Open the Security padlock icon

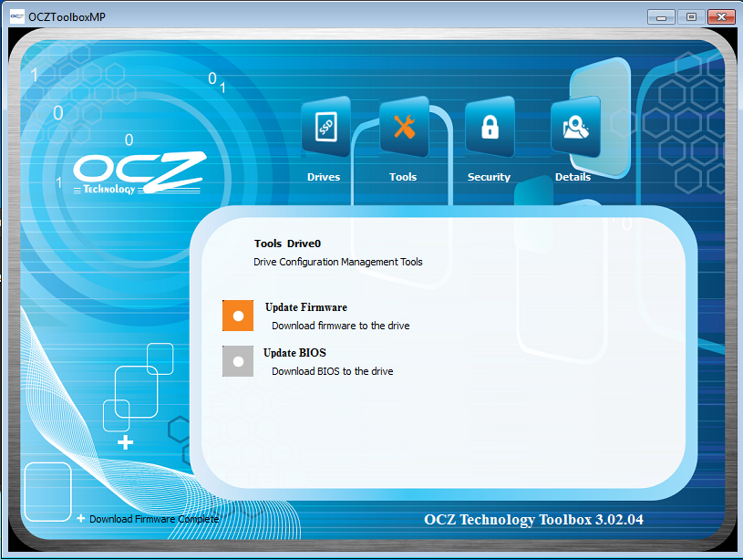pyautogui.click(x=490, y=127)
